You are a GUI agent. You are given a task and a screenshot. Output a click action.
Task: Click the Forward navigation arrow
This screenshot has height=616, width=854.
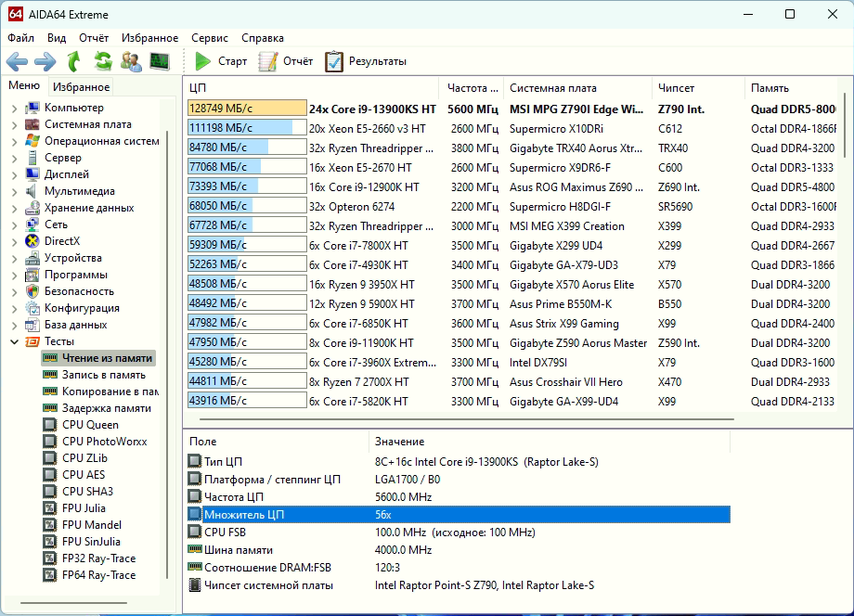(x=45, y=61)
